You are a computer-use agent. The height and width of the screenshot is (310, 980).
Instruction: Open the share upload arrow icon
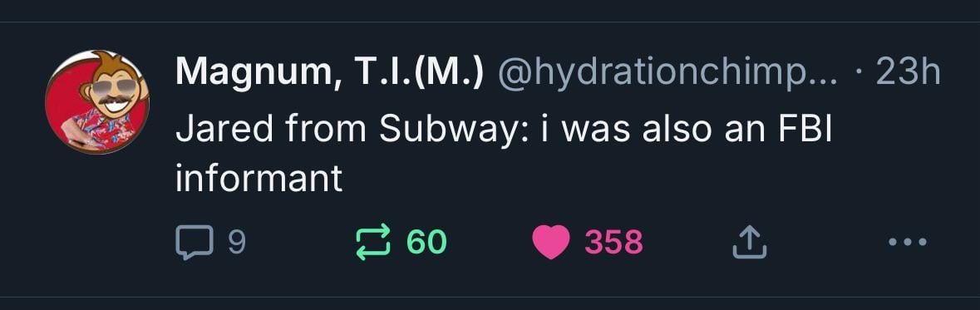(x=750, y=243)
